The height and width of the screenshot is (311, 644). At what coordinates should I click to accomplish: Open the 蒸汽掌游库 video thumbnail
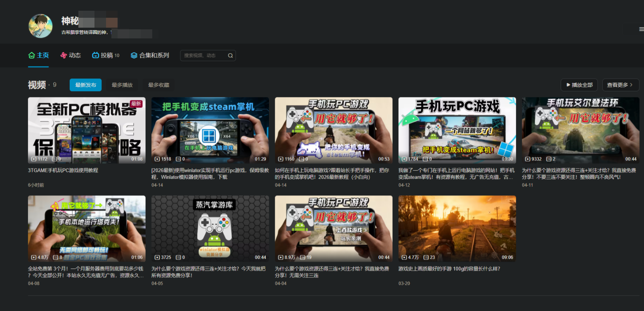[x=210, y=228]
